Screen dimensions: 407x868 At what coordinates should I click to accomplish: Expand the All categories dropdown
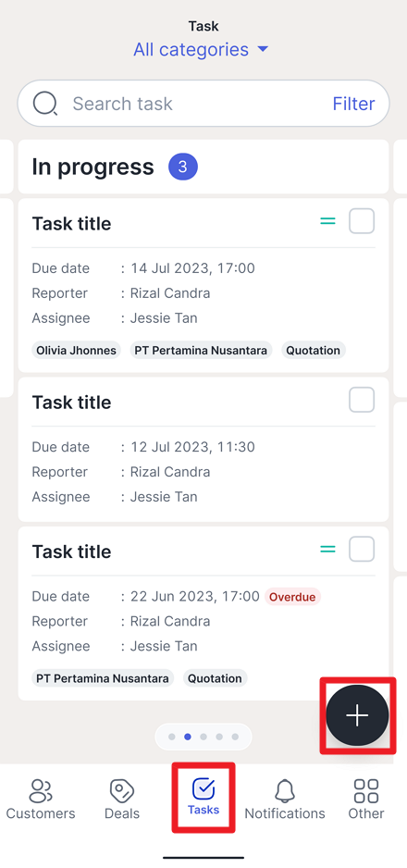[x=201, y=49]
